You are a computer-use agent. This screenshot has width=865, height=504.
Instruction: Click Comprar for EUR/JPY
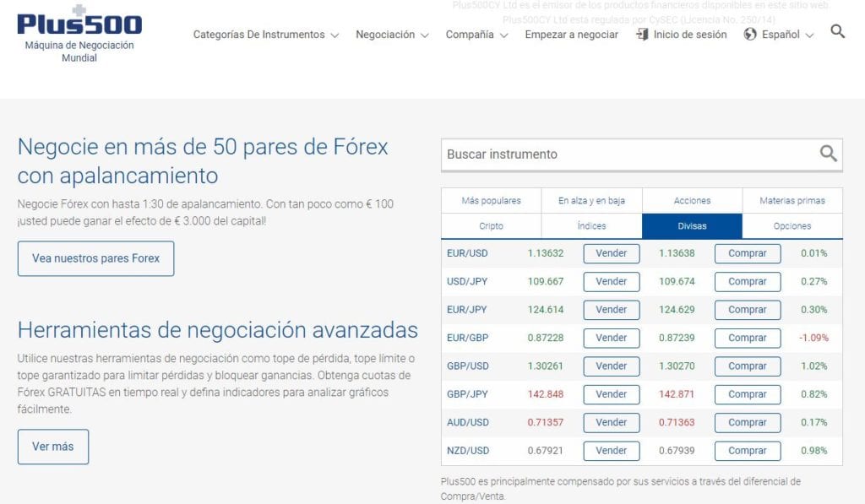coord(748,310)
